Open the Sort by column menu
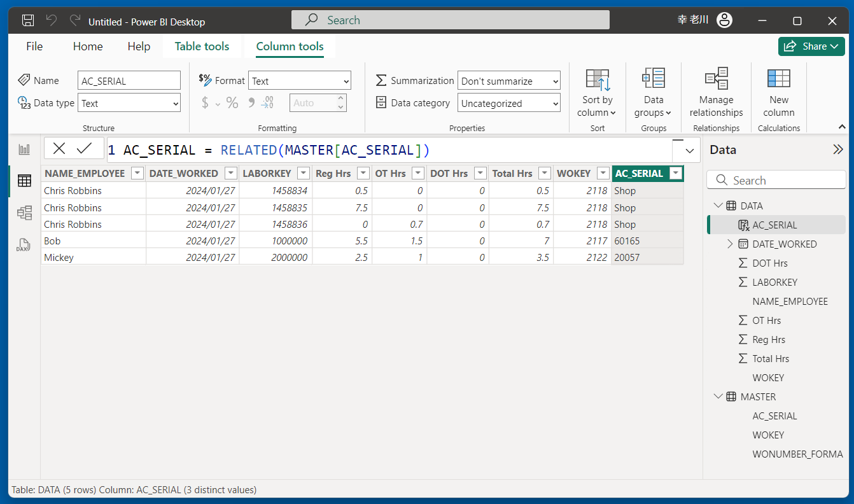Viewport: 854px width, 504px height. [x=598, y=94]
